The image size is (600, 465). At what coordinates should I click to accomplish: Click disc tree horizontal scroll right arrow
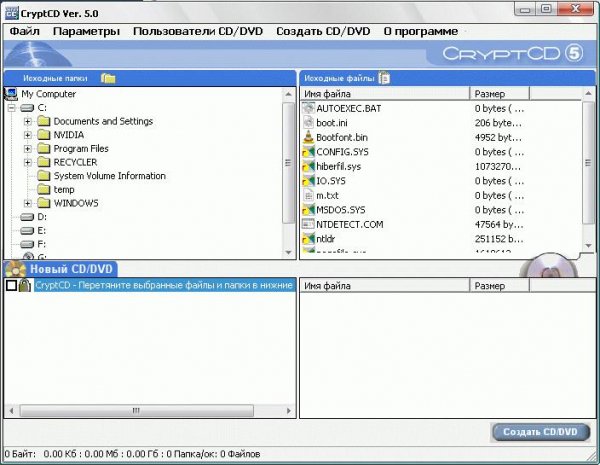tap(289, 411)
